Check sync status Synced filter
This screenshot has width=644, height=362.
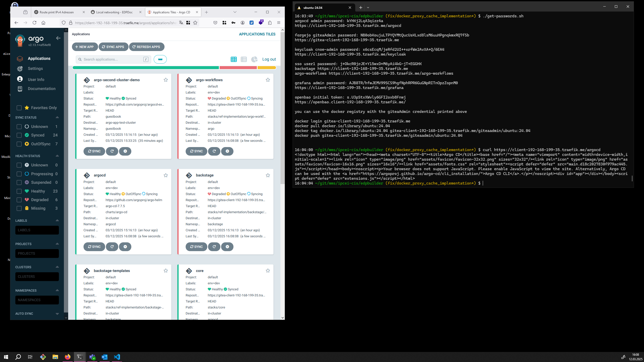[19, 135]
